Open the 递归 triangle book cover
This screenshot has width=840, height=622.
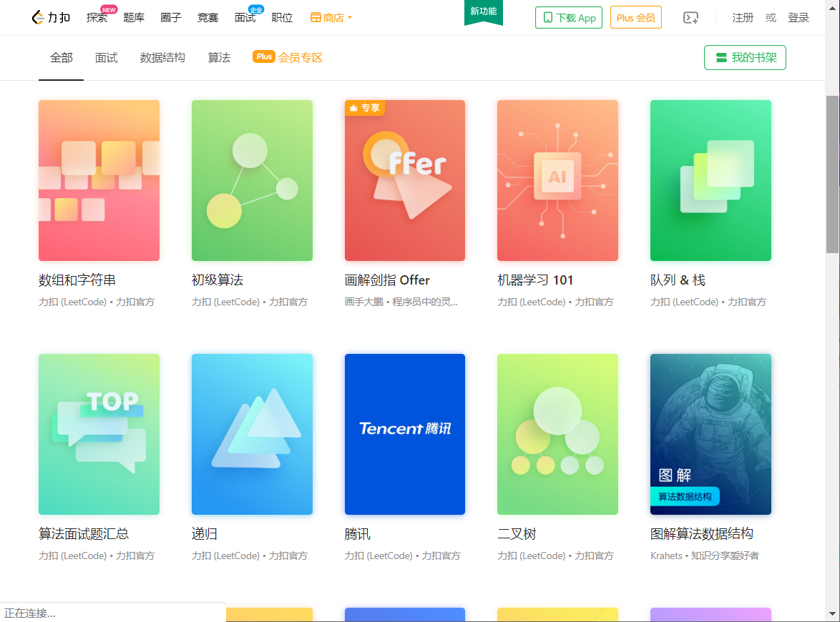[x=253, y=434]
